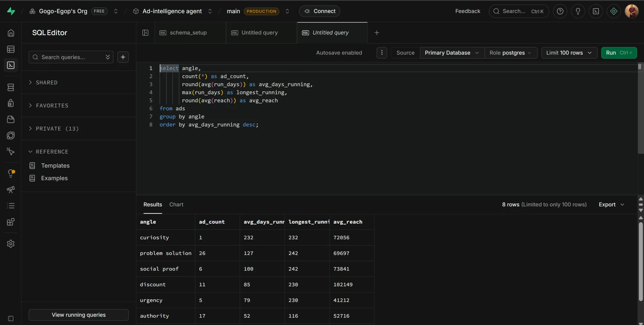Open the three-dot query options menu
644x325 pixels.
click(x=382, y=53)
